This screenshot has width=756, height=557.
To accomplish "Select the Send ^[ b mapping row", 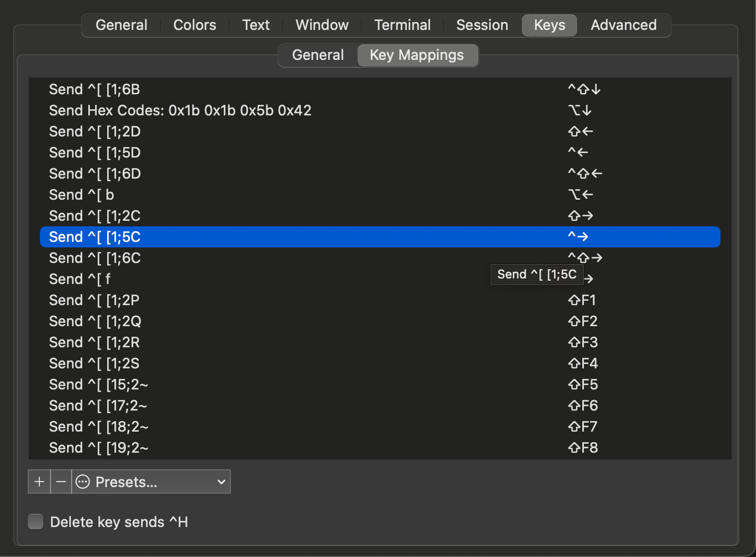I will click(x=380, y=195).
